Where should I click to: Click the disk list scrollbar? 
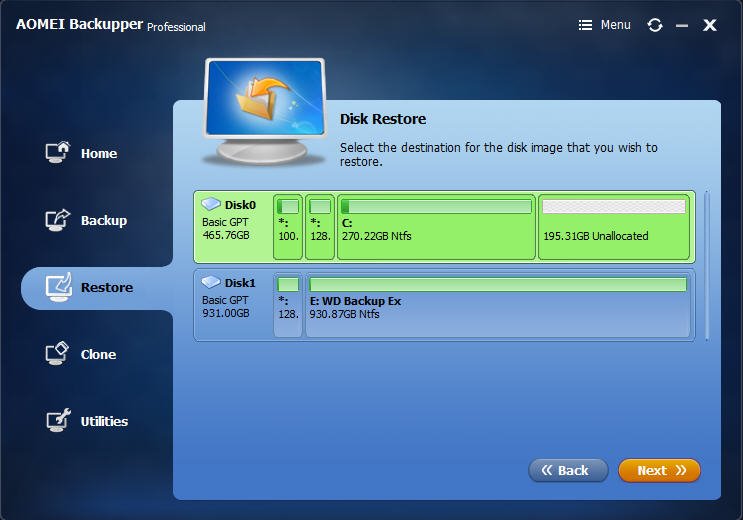click(x=707, y=265)
